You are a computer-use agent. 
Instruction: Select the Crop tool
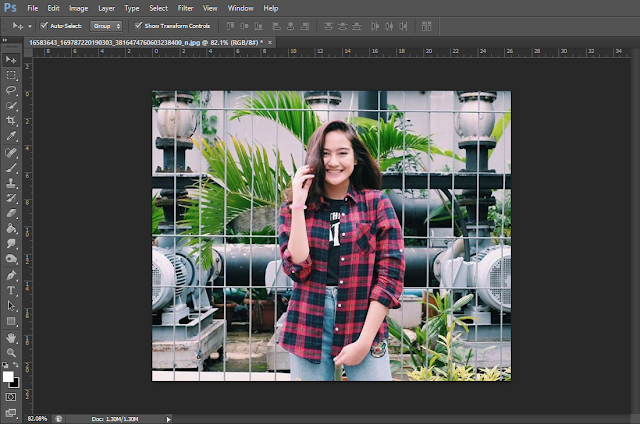pos(12,119)
